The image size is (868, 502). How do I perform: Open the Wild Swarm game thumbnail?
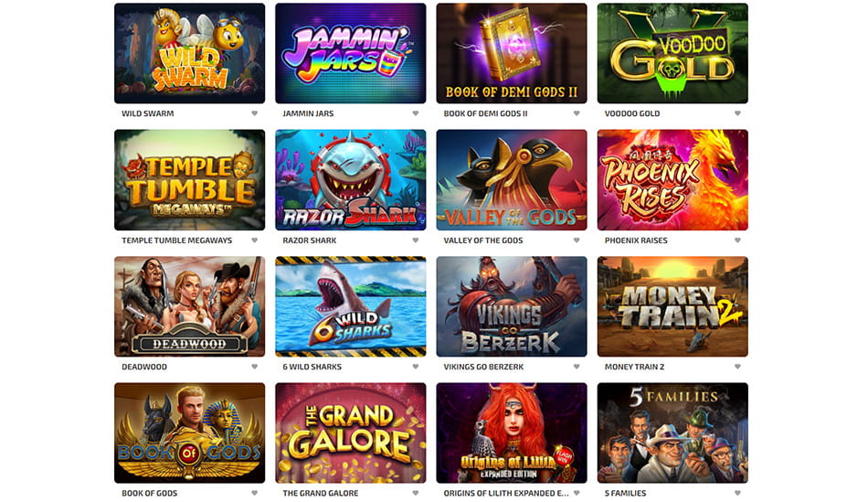coord(190,53)
